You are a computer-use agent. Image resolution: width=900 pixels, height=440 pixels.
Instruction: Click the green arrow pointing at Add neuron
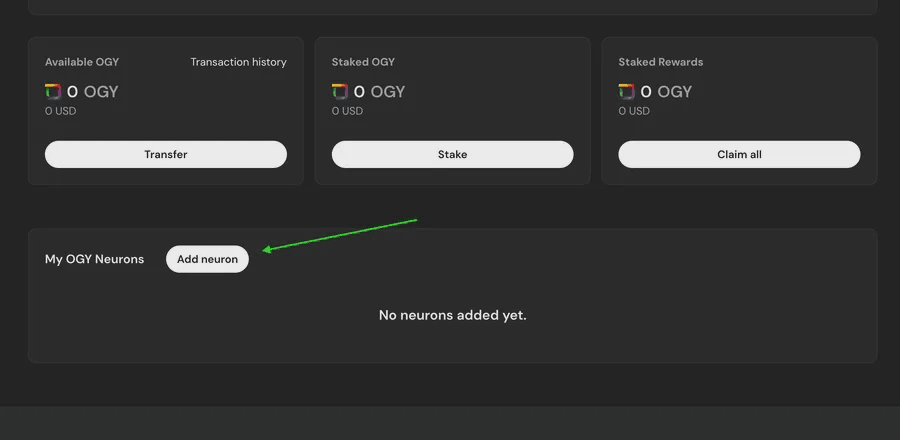339,235
